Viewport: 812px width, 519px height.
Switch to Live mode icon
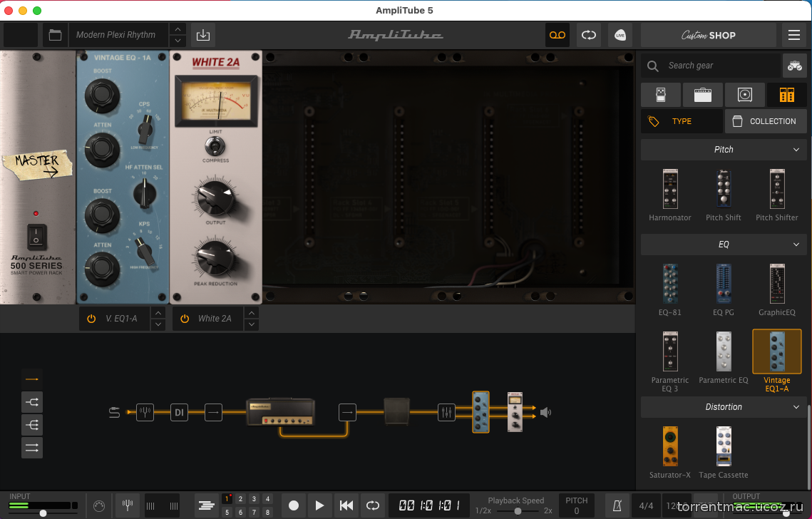click(620, 35)
